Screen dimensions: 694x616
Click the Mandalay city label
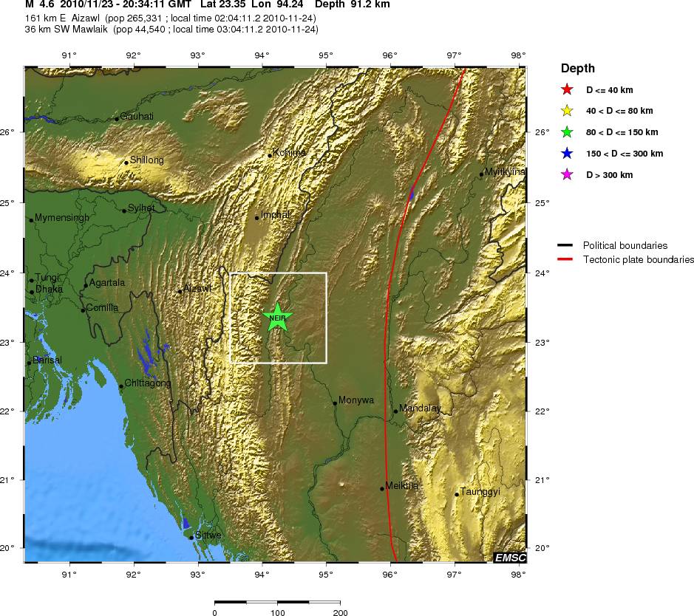click(x=420, y=408)
